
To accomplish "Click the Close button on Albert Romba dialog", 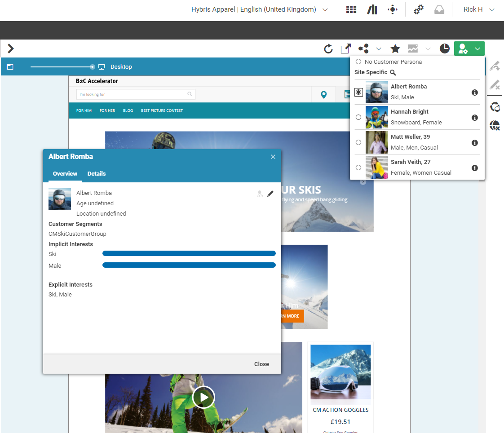I will [x=261, y=364].
